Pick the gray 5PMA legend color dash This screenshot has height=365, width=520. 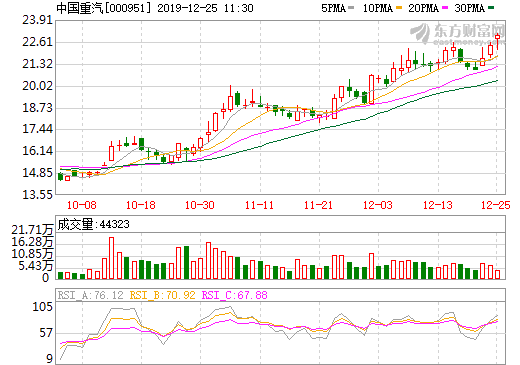coord(351,7)
